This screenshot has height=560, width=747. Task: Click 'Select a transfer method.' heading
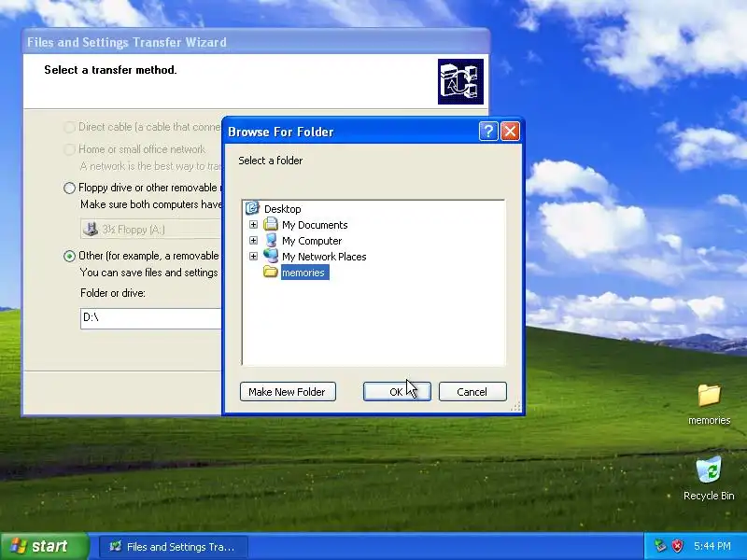click(110, 70)
